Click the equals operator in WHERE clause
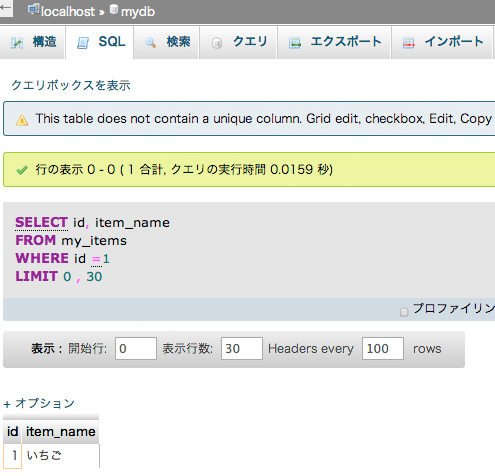495x476 pixels. tap(96, 259)
